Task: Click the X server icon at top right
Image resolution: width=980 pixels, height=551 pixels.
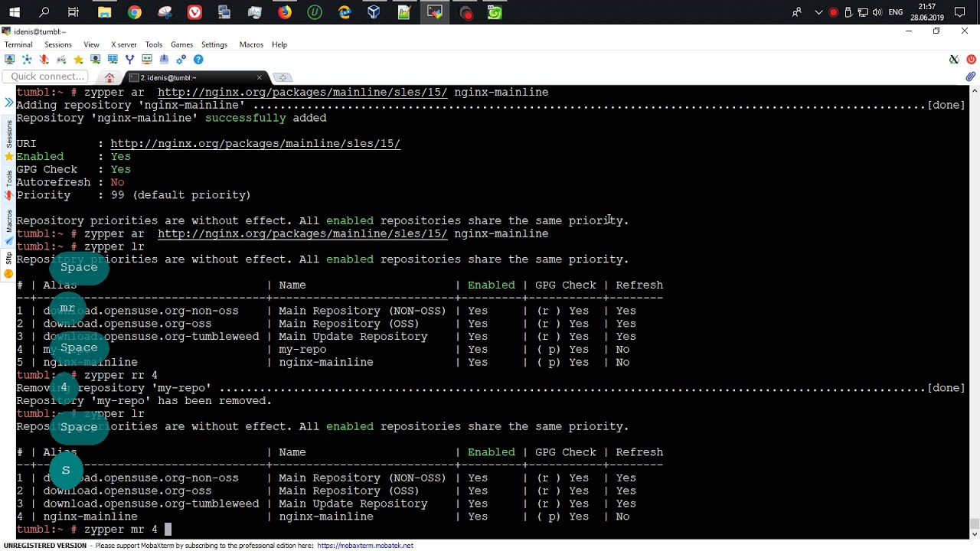Action: coord(954,60)
